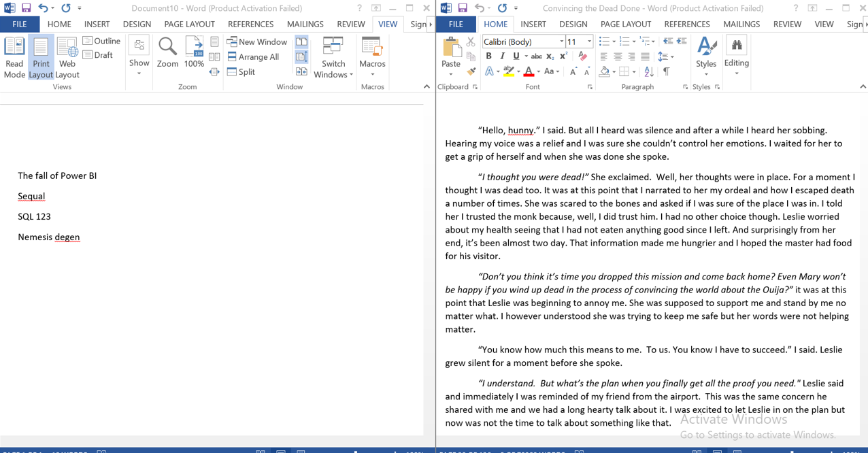Click the New Window icon
The image size is (868, 453).
(232, 41)
